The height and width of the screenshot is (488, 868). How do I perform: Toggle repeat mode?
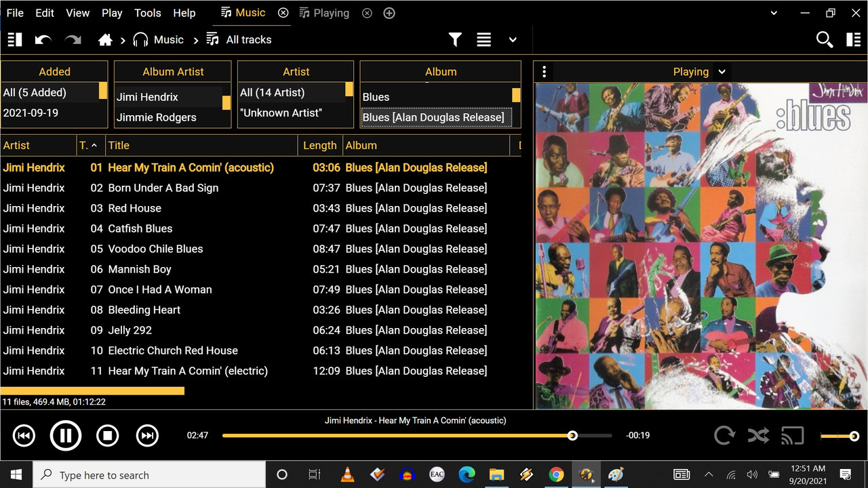pos(724,435)
